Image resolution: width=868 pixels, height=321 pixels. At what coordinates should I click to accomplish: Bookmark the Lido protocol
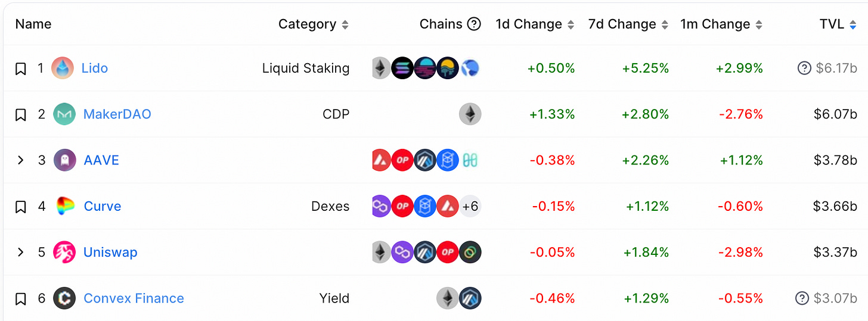coord(21,69)
